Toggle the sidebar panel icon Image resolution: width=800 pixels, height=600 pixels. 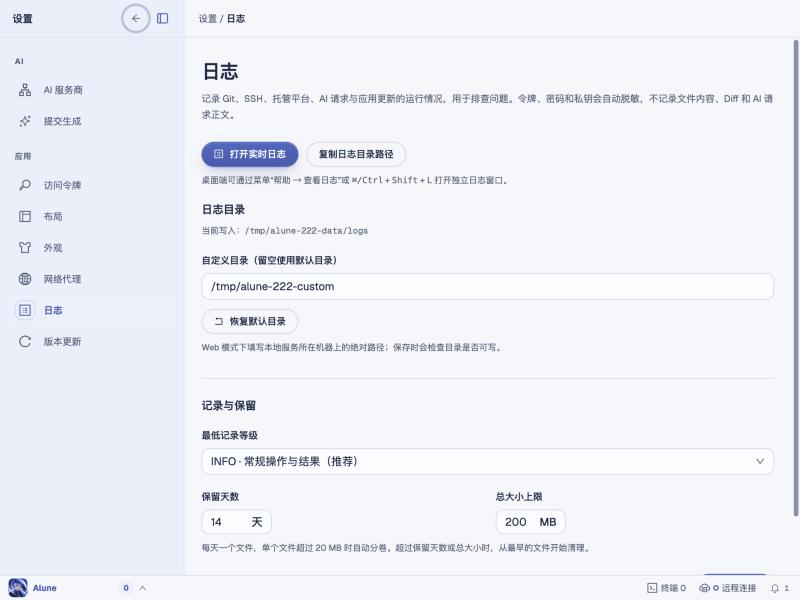[162, 18]
